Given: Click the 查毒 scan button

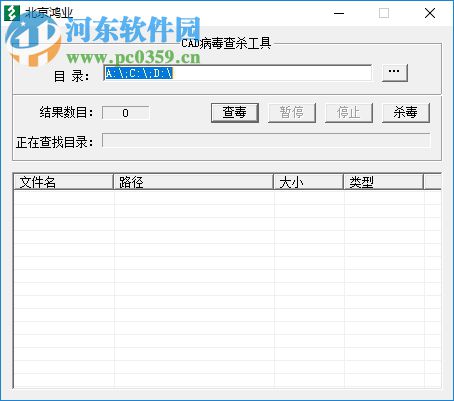Looking at the screenshot, I should 235,113.
